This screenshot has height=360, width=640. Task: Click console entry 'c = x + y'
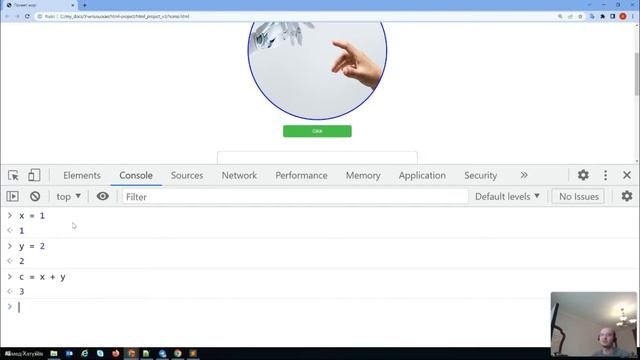click(42, 277)
